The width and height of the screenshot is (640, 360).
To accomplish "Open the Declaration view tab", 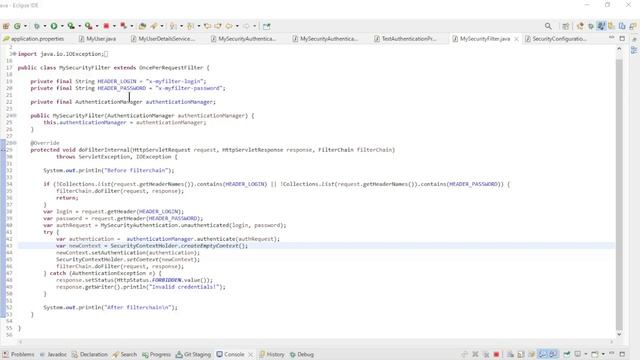I will (89, 354).
